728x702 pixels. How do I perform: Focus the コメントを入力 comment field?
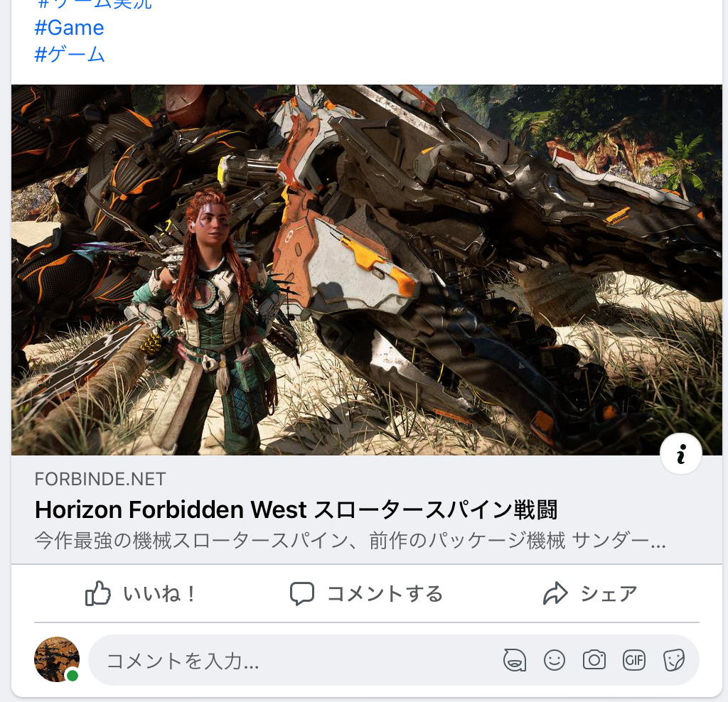[x=284, y=661]
